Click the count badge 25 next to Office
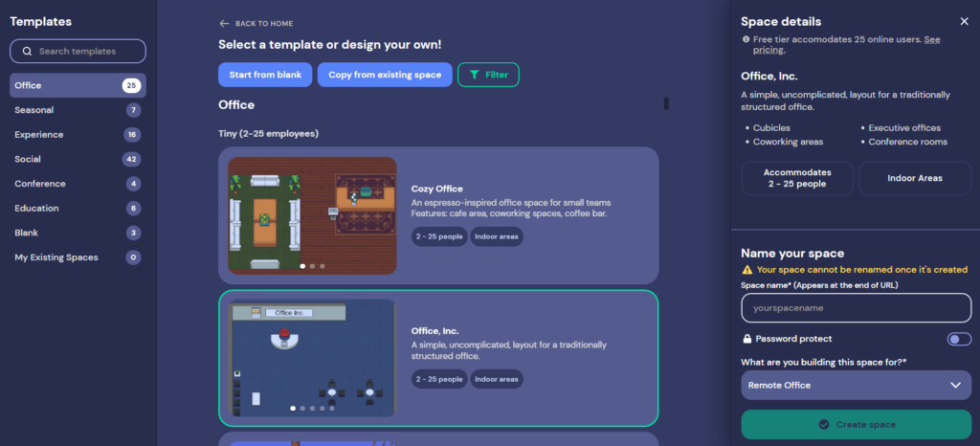 (x=131, y=85)
